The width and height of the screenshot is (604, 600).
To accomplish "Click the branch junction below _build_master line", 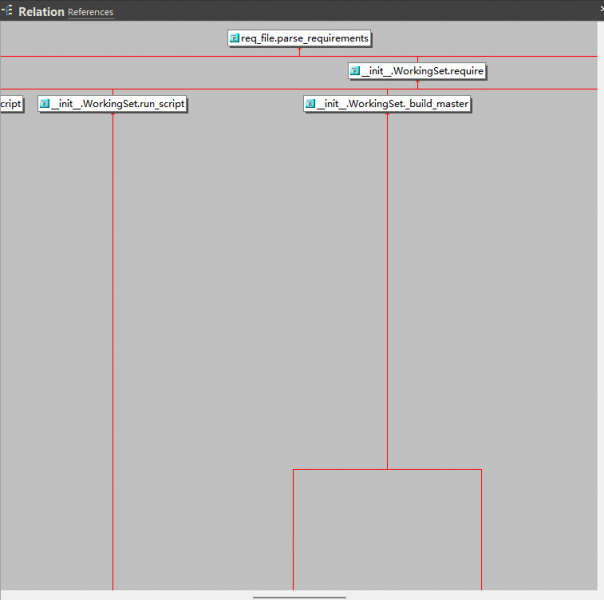I will click(387, 469).
